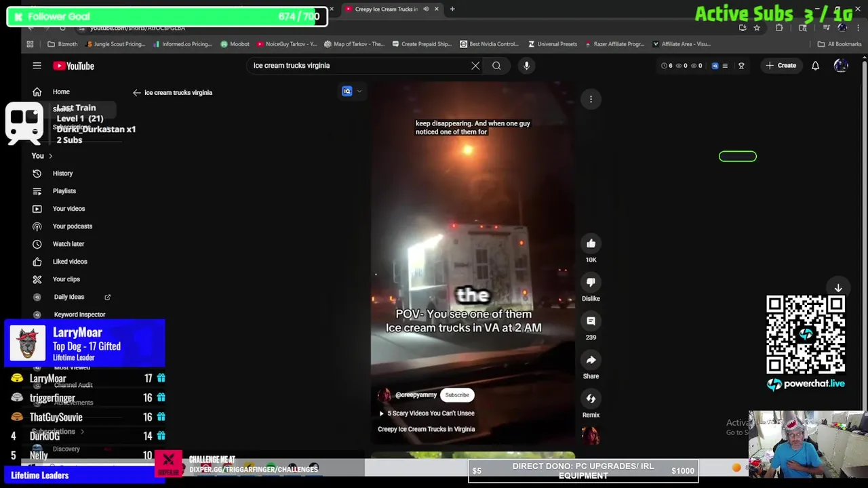Open Your podcasts in the sidebar
Image resolution: width=868 pixels, height=488 pixels.
point(73,226)
